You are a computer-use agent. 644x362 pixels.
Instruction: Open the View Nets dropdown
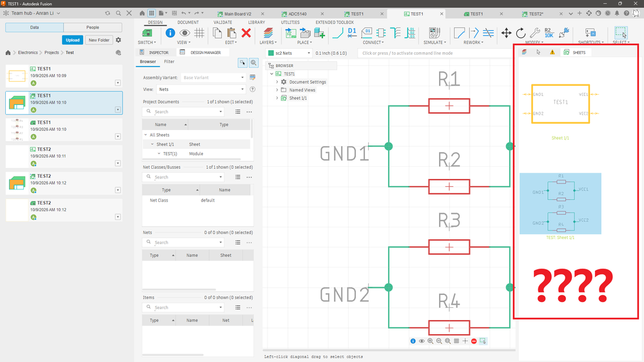201,89
